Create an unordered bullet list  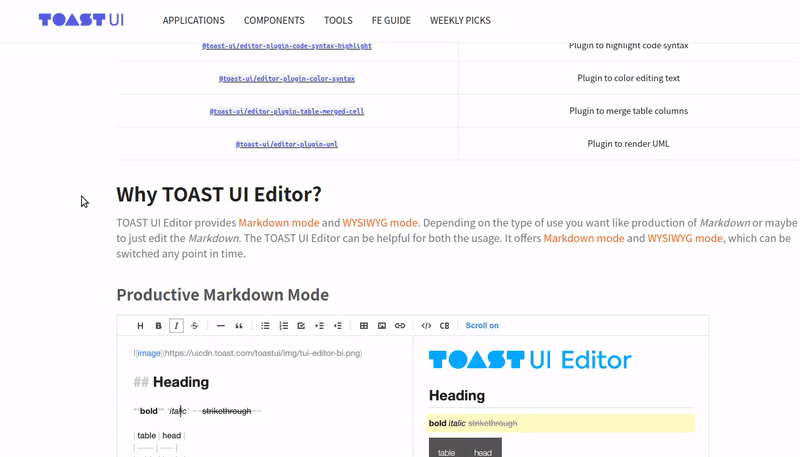[x=265, y=326]
